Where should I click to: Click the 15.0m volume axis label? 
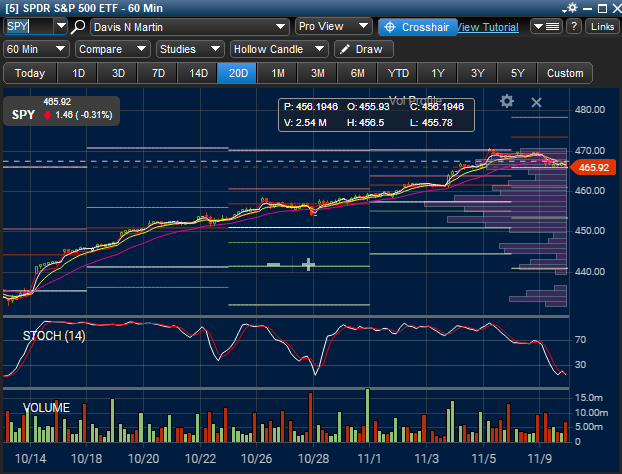tap(589, 397)
